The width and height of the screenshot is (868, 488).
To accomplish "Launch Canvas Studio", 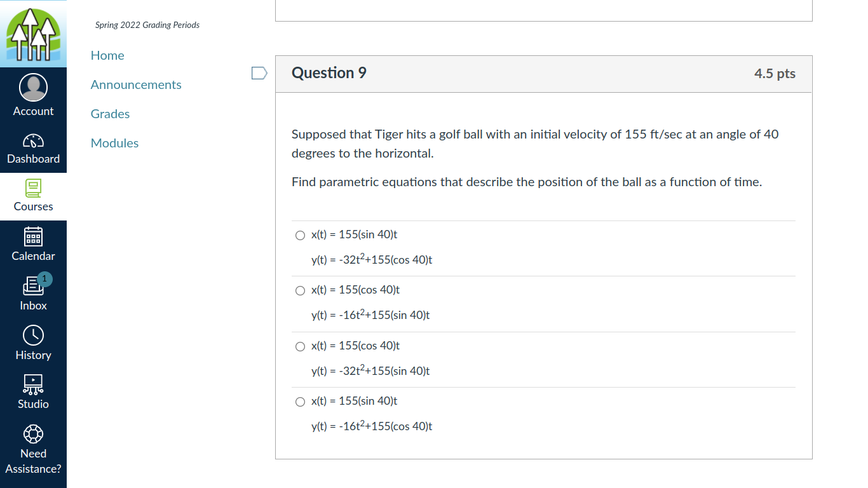I will (33, 391).
